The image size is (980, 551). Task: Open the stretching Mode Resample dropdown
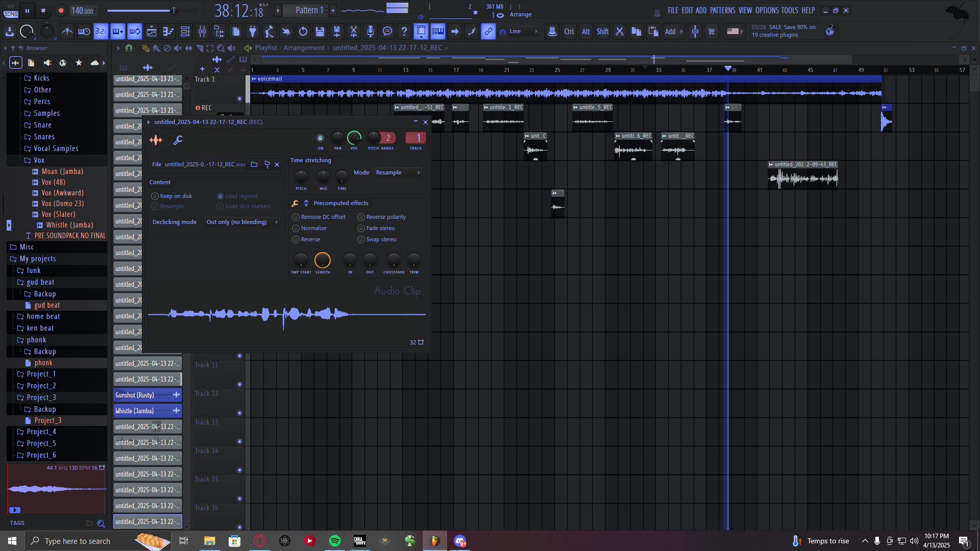(398, 172)
